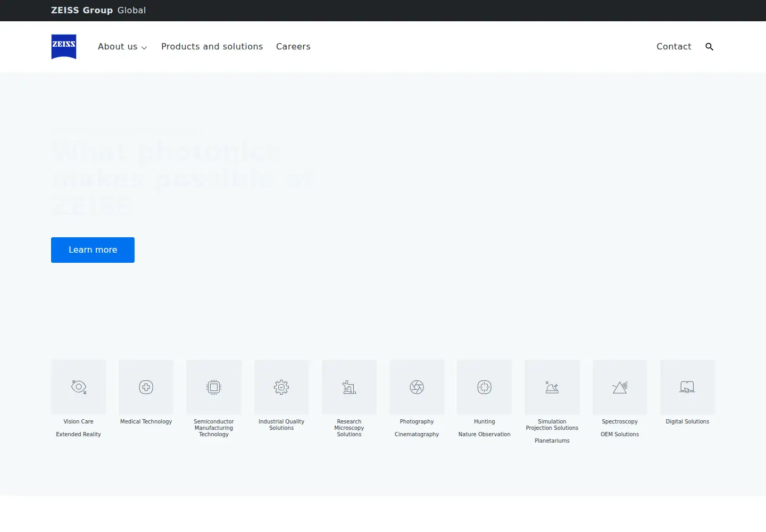Select the Industrial Quality gear icon
Viewport: 766px width, 532px height.
(281, 387)
